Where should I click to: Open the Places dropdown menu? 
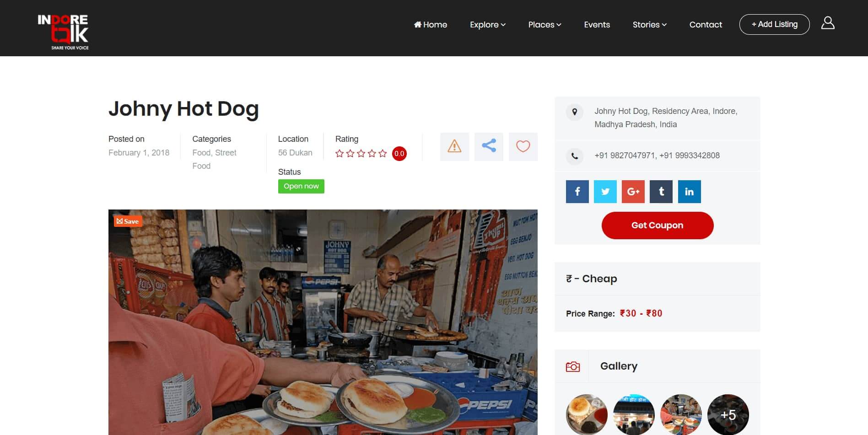(545, 25)
